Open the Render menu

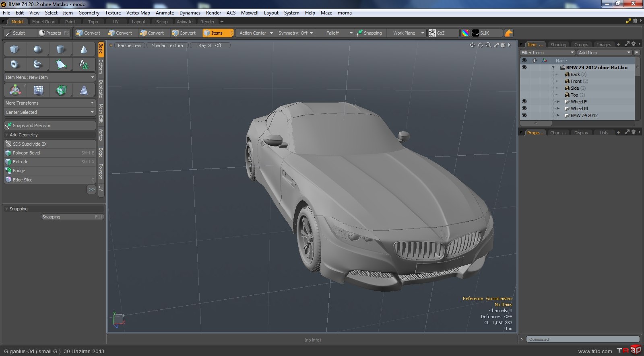click(213, 13)
